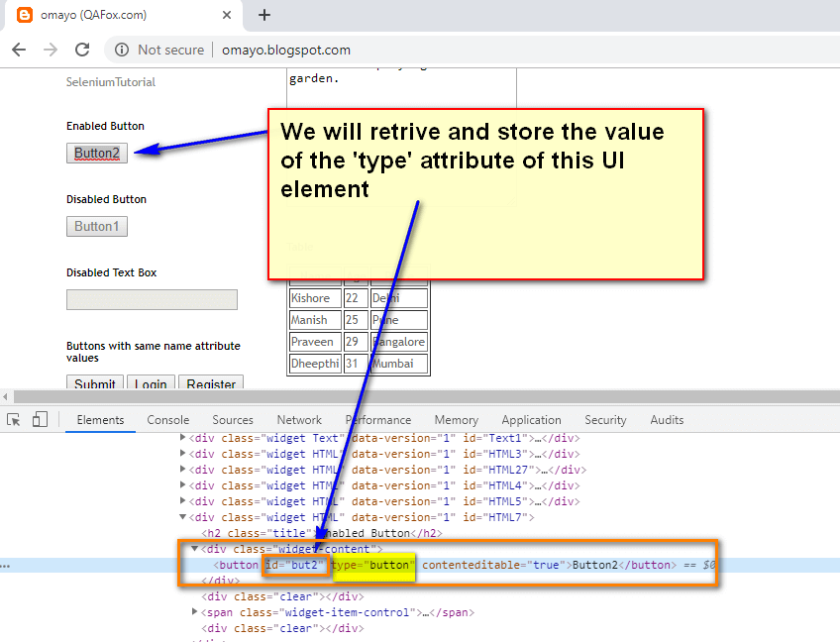Click the enabled Button2 button
The width and height of the screenshot is (840, 642).
pyautogui.click(x=97, y=154)
